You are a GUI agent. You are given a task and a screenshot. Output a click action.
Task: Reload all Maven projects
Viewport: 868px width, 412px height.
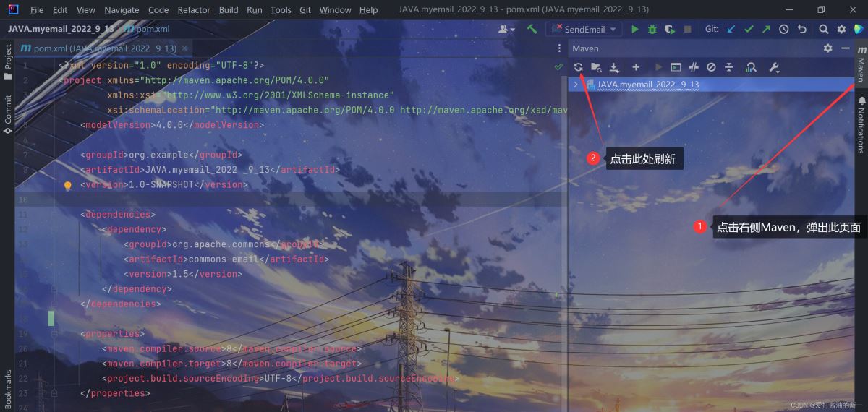tap(579, 67)
